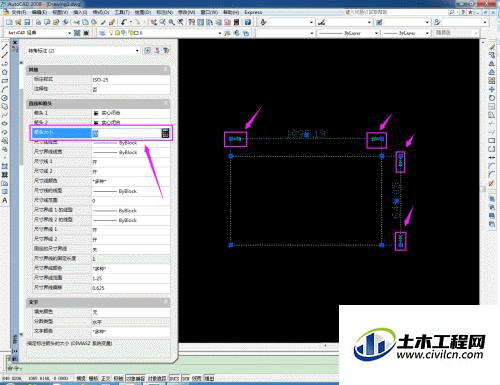Select the Line tool in the draw toolbar

pos(5,46)
